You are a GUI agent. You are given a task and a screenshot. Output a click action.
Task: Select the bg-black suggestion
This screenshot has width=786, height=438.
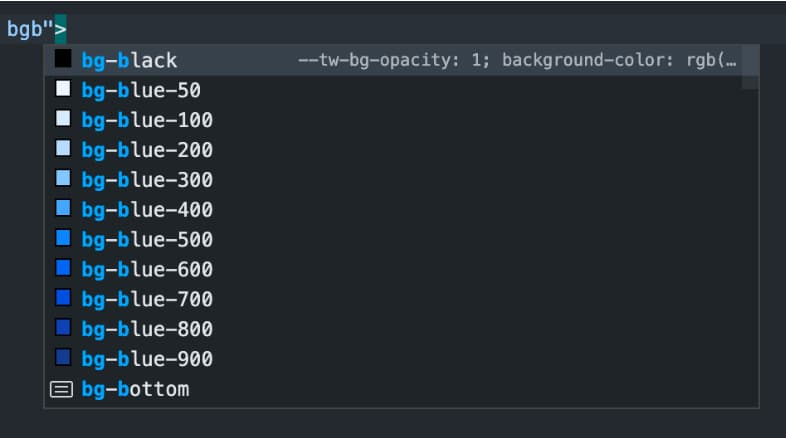coord(129,61)
